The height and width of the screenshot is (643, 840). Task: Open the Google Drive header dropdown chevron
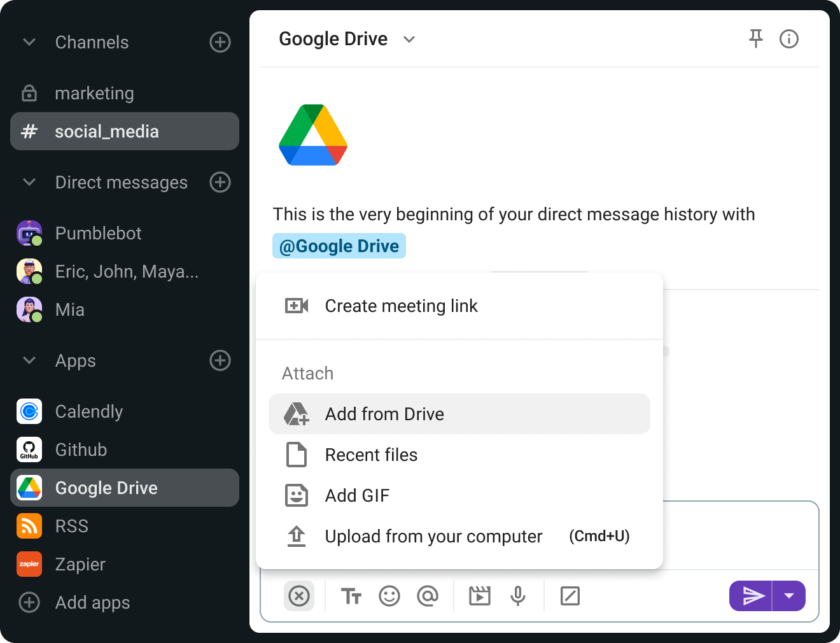pos(409,39)
